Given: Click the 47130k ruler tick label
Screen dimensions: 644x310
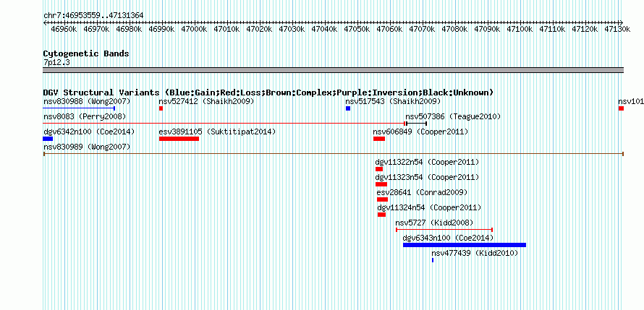Looking at the screenshot, I should coord(617,29).
